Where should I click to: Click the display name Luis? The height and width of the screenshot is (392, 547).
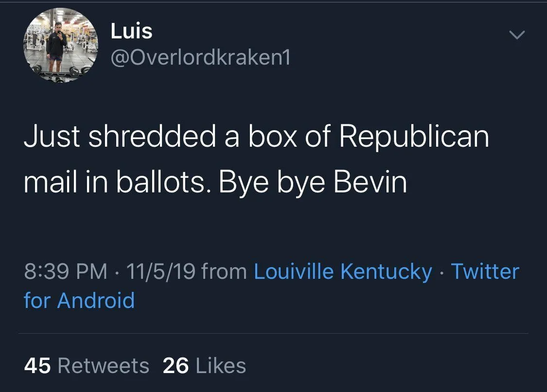(131, 32)
